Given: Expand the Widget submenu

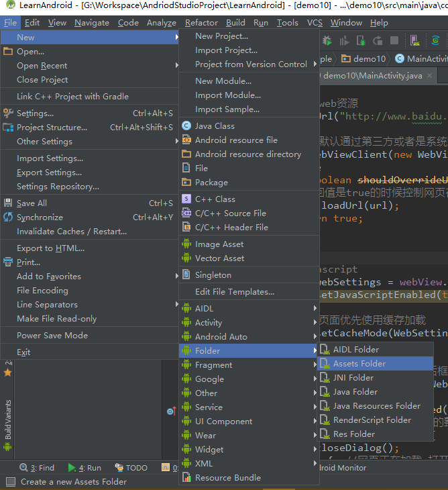Looking at the screenshot, I should (x=249, y=449).
